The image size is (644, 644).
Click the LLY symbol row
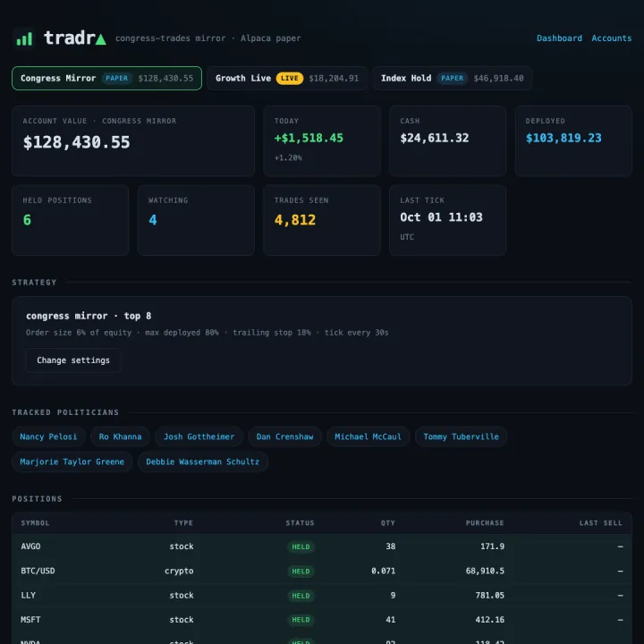click(x=322, y=596)
